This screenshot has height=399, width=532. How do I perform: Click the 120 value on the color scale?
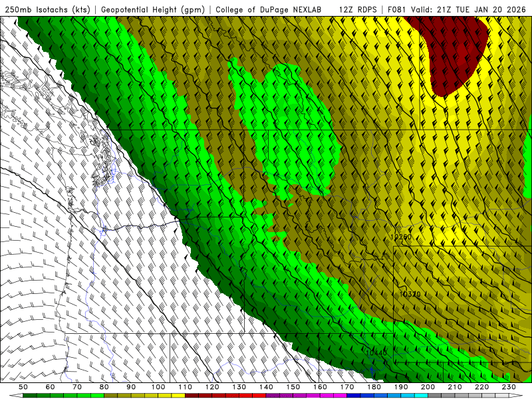[212, 387]
